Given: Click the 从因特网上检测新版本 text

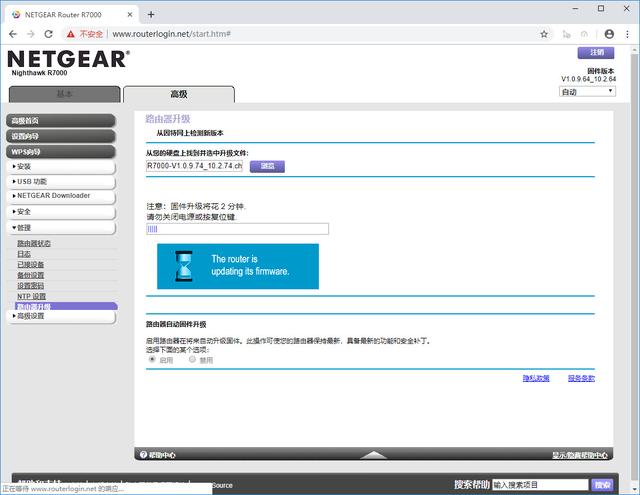Looking at the screenshot, I should click(x=190, y=133).
